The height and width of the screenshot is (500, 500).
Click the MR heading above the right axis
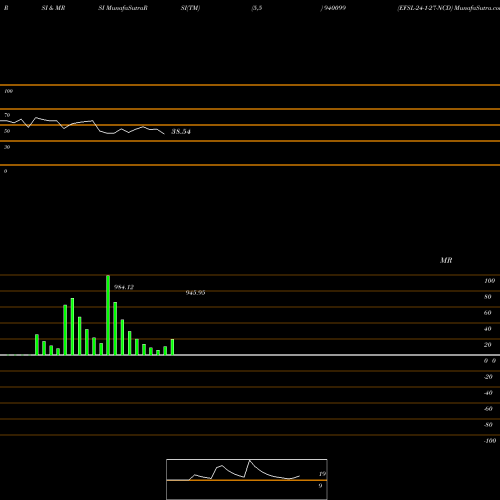[446, 260]
